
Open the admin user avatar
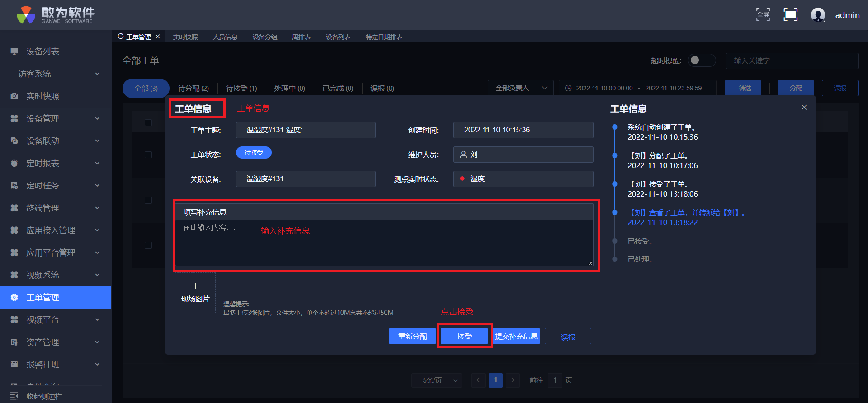click(818, 15)
